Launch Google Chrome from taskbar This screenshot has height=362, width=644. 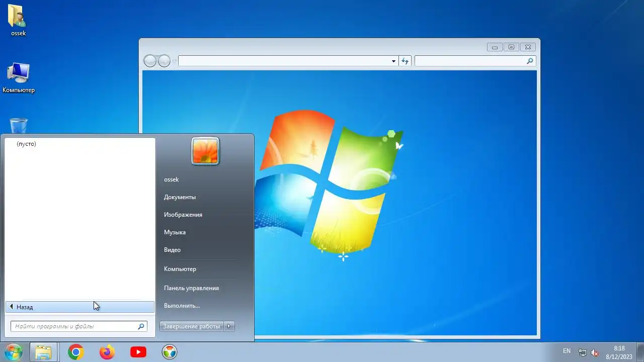point(76,352)
